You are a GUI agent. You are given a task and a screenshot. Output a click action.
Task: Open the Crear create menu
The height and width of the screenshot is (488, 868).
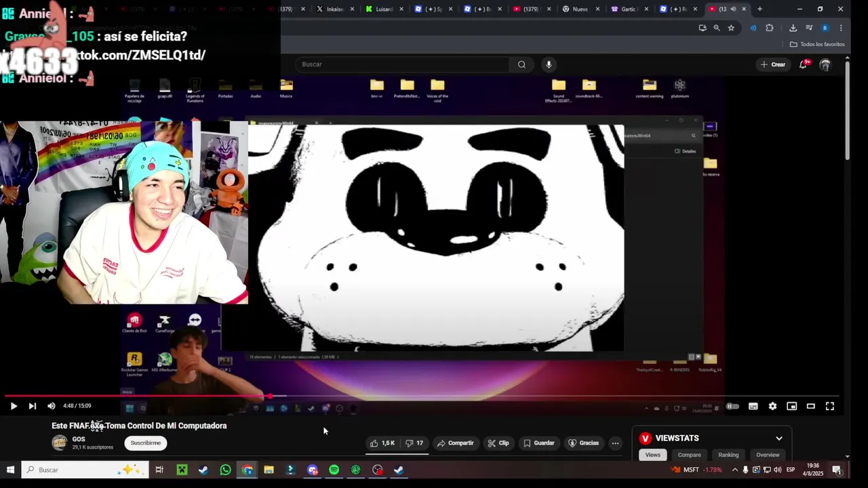click(773, 64)
